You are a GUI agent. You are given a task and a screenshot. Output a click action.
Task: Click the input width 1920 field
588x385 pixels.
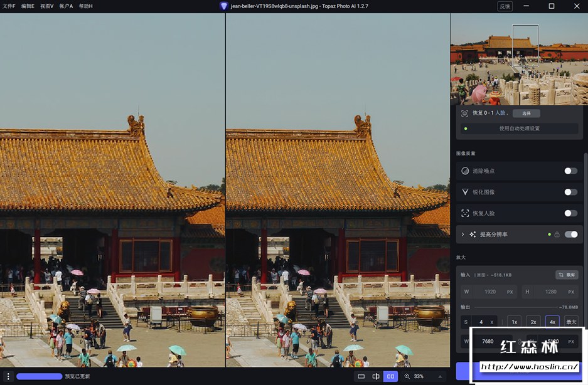[x=489, y=292]
